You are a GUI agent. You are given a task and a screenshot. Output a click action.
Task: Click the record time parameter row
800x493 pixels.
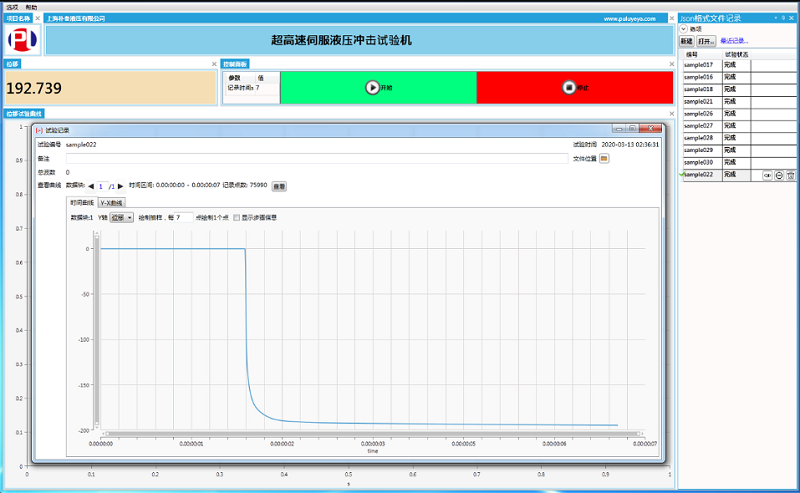point(252,88)
